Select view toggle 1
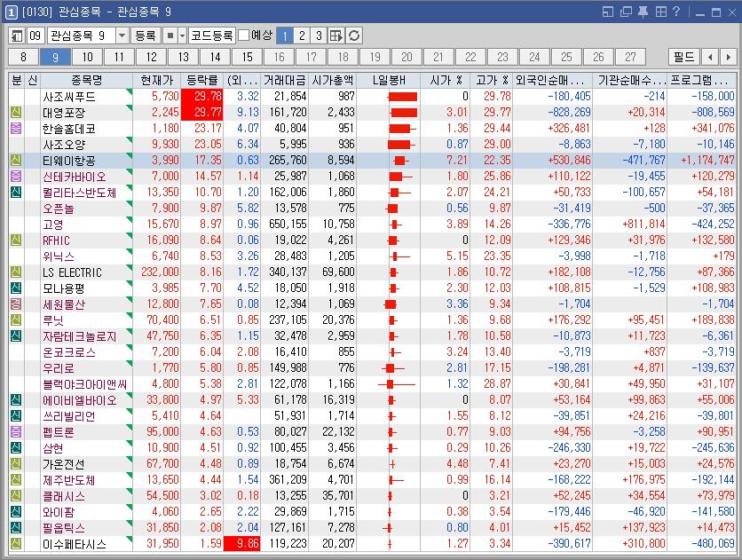Viewport: 742px width, 560px height. point(285,36)
